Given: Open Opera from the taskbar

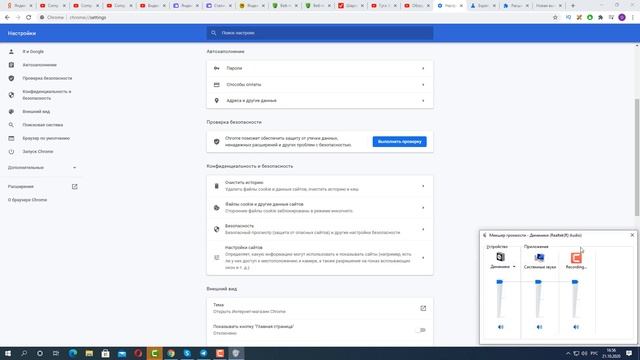Looking at the screenshot, I should point(138,353).
